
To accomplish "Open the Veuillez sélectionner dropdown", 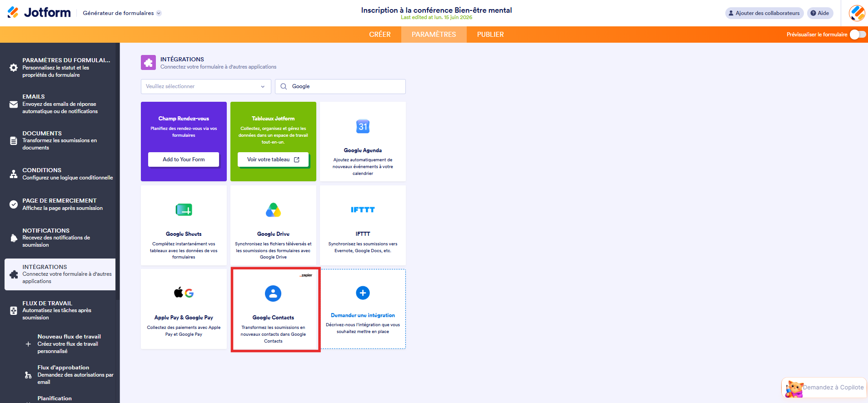I will click(206, 86).
